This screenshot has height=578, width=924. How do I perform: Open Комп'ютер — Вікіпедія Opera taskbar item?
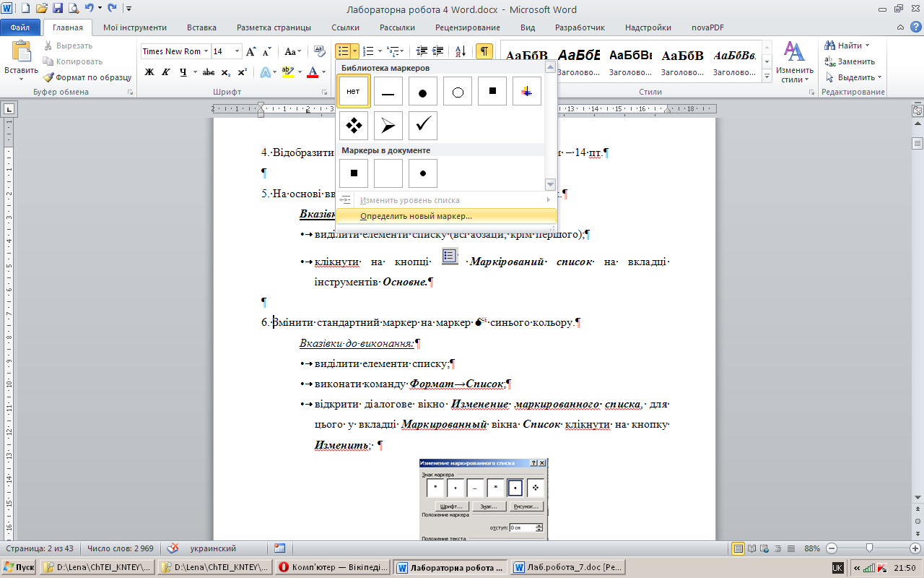pos(334,567)
